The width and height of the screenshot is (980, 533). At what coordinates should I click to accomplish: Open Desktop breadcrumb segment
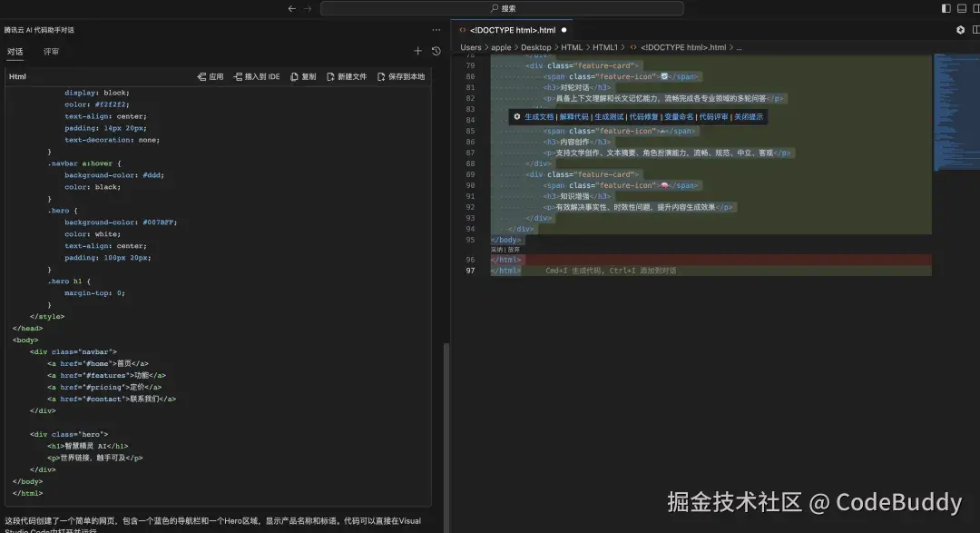click(x=535, y=47)
